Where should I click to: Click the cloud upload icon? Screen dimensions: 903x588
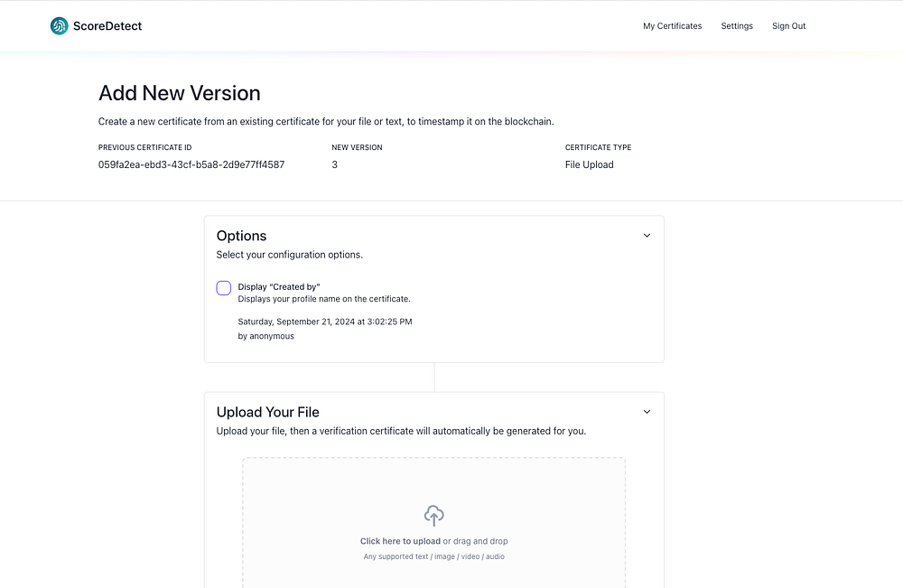pyautogui.click(x=433, y=516)
